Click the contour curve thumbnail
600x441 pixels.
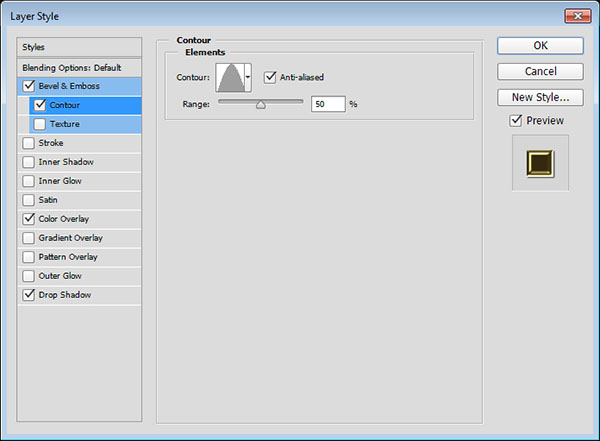click(230, 78)
